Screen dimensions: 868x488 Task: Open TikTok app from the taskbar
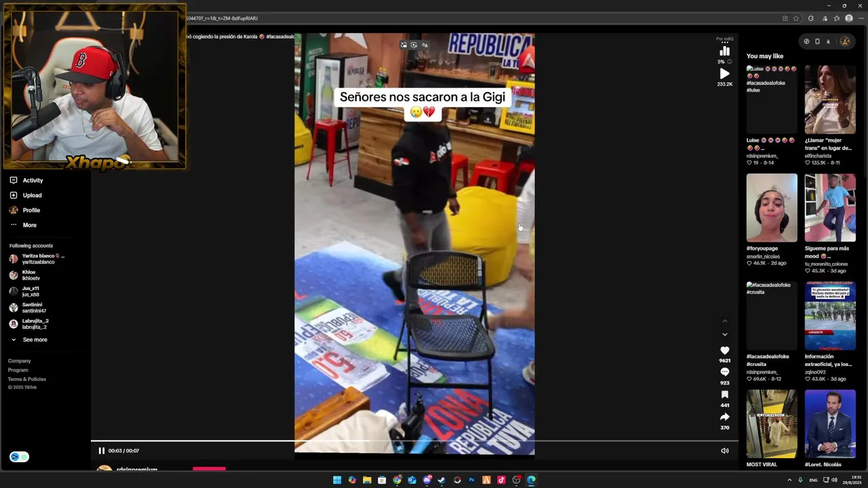pos(501,480)
